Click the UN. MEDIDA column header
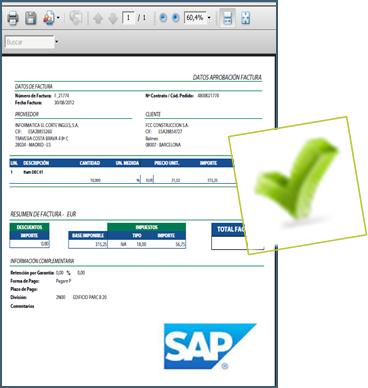368x388 pixels. 127,163
